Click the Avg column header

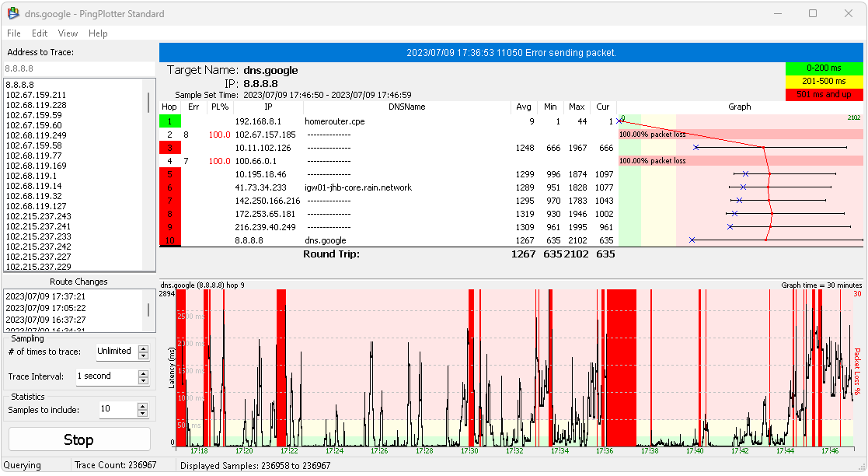[x=524, y=107]
